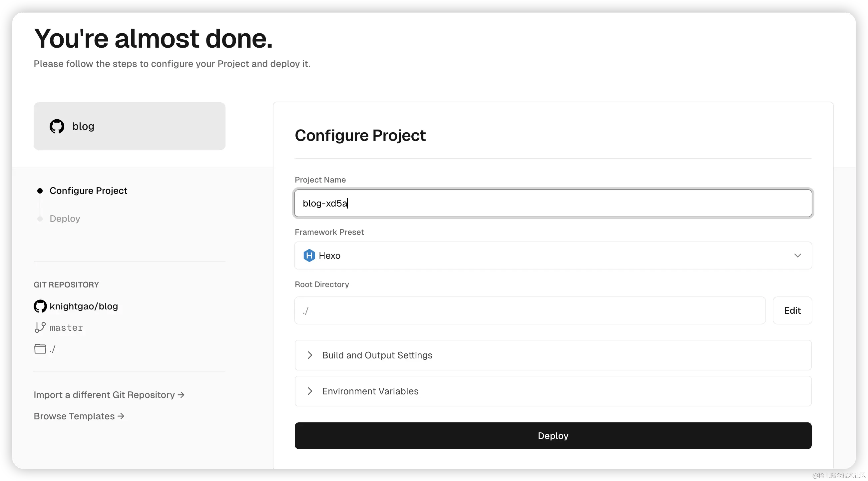The height and width of the screenshot is (481, 868).
Task: Select the Deploy step in sidebar
Action: tap(65, 219)
